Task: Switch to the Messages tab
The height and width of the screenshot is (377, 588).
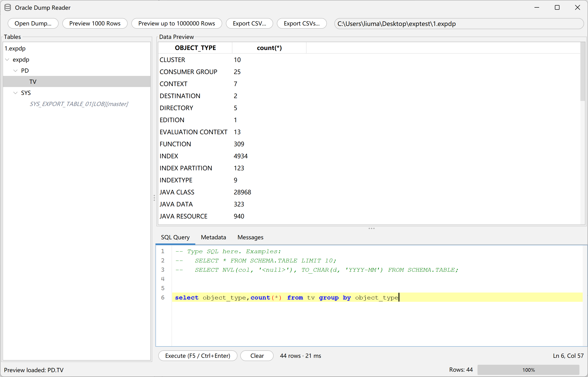Action: 250,237
